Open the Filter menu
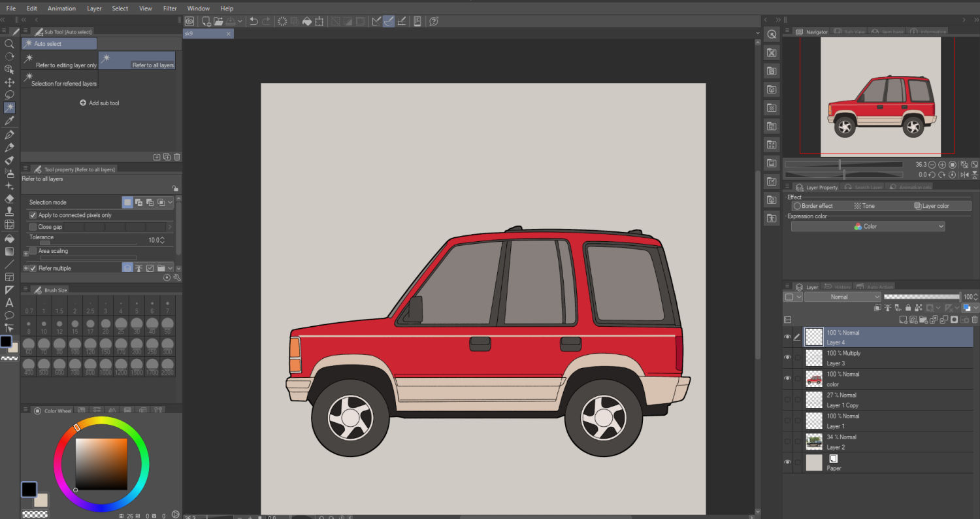The width and height of the screenshot is (980, 519). click(x=170, y=8)
